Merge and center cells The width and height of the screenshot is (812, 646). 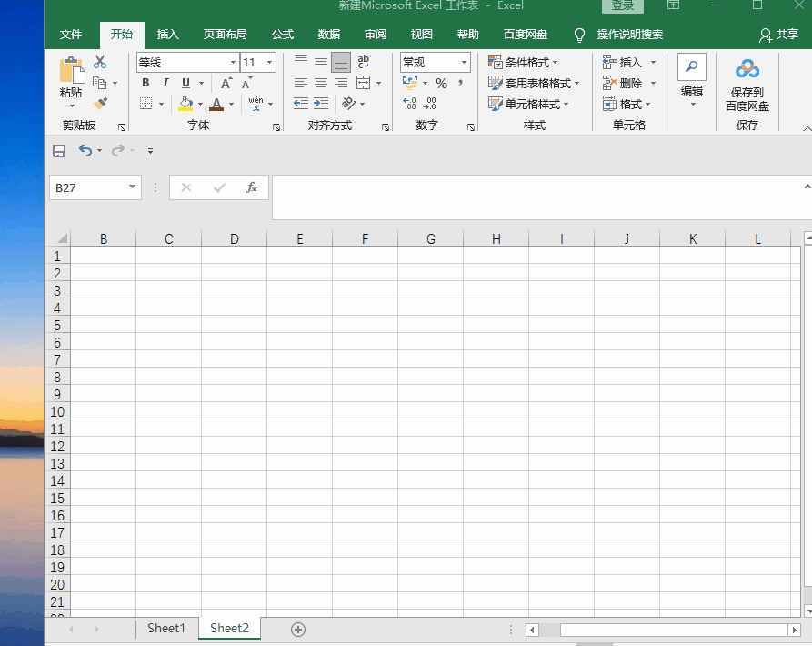364,83
